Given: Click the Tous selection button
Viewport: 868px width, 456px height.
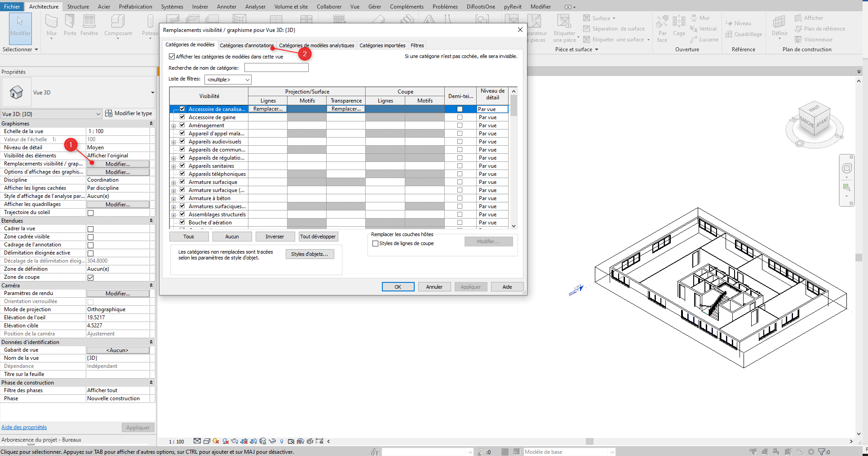Looking at the screenshot, I should (x=189, y=237).
